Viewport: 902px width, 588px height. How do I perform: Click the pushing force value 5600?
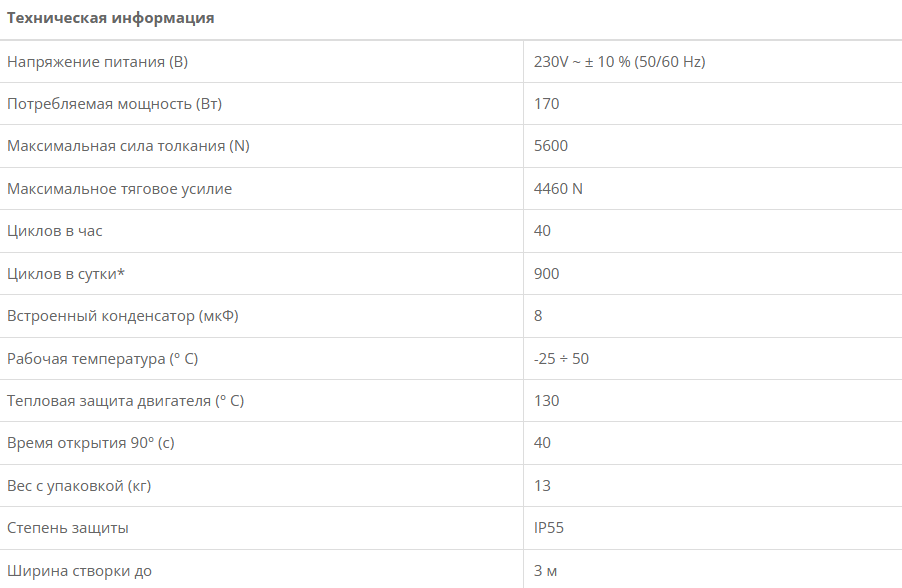point(550,146)
